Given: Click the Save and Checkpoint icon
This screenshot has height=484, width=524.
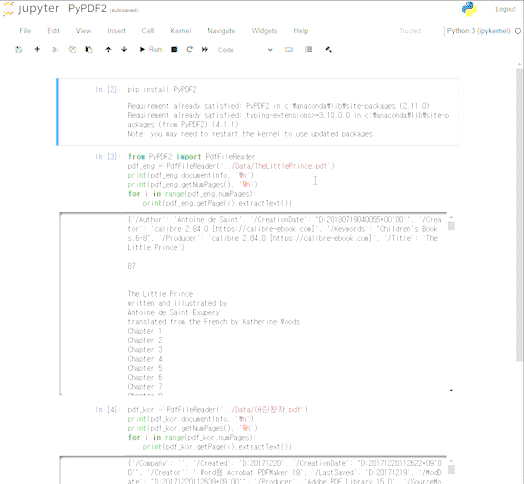Looking at the screenshot, I should 19,49.
